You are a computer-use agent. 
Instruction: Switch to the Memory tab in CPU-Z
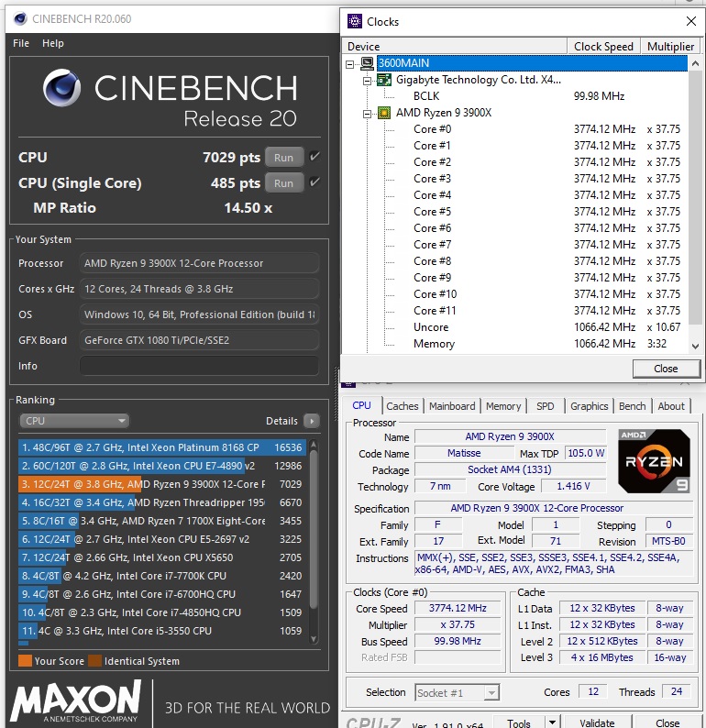pos(503,406)
